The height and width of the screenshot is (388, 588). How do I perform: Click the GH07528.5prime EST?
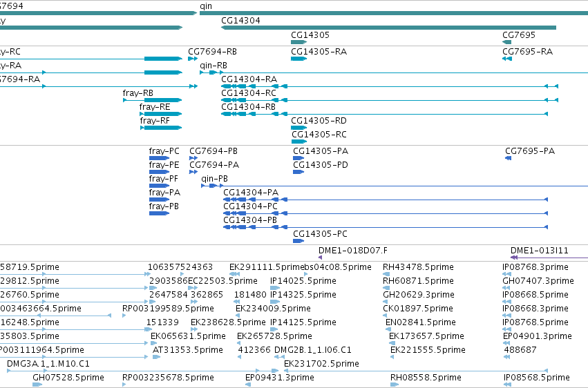point(37,385)
